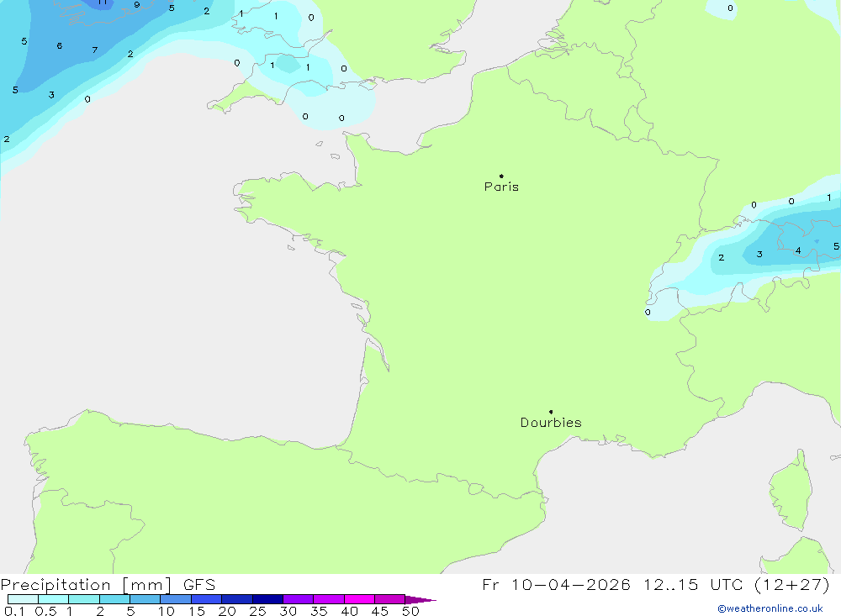Pick the 0.5–1 mm legend swatch
This screenshot has width=841, height=616.
pos(54,599)
